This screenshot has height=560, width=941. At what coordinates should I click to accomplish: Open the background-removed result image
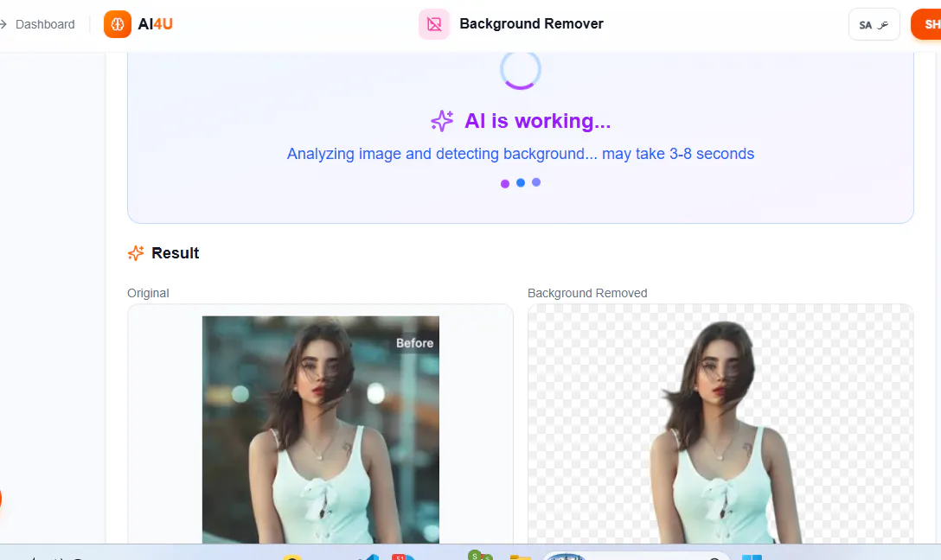[720, 424]
